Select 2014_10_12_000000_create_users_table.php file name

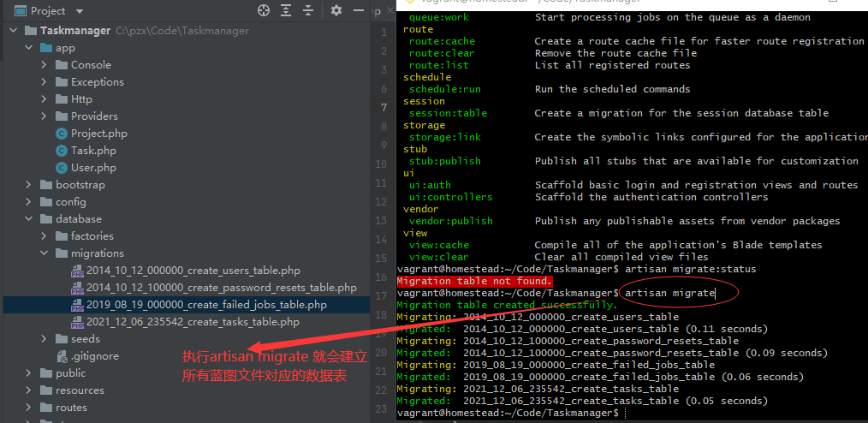point(193,271)
